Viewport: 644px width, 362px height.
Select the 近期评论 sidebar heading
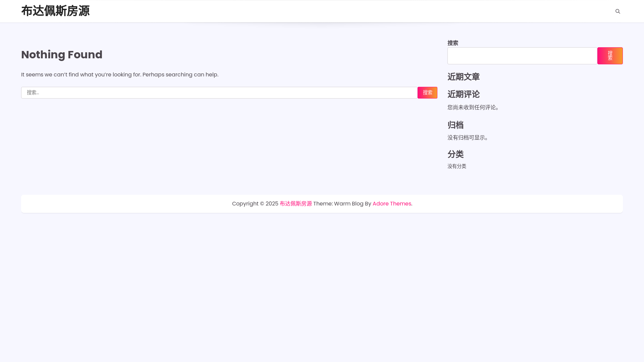(464, 94)
